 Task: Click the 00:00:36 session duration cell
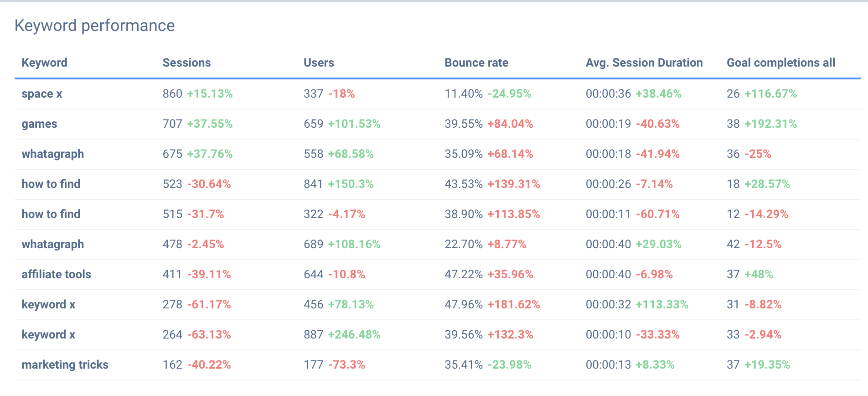pos(608,94)
